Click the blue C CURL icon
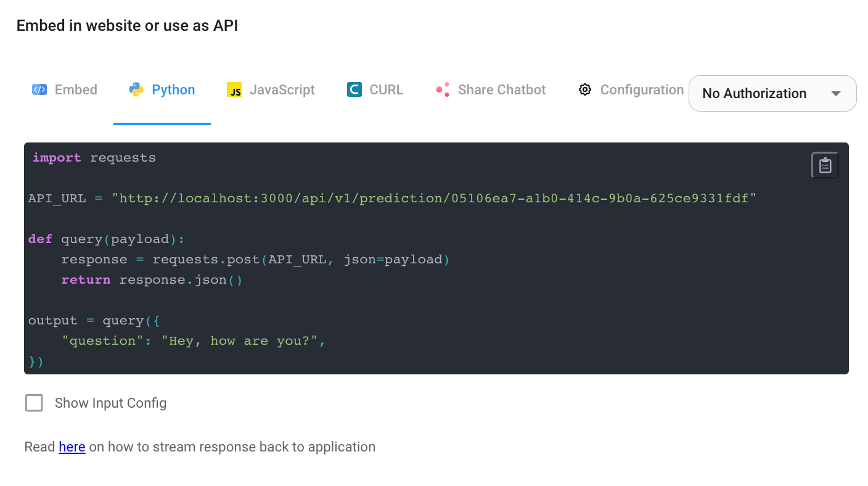Screen dimensions: 868x486 click(x=354, y=89)
